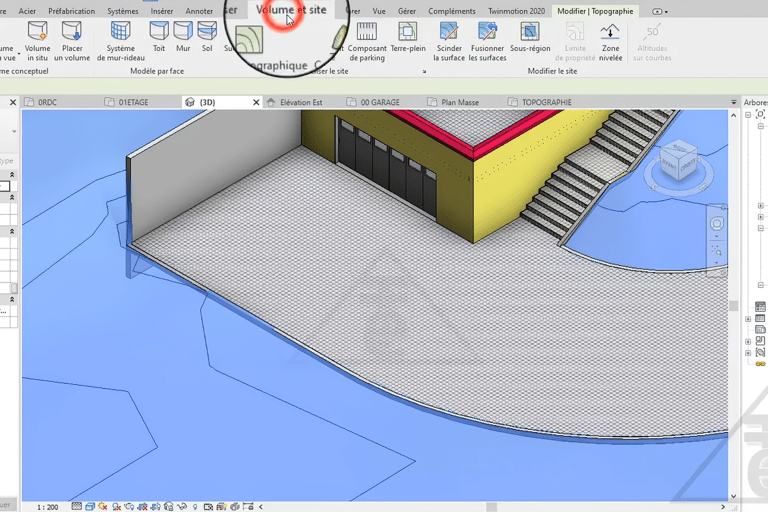The width and height of the screenshot is (768, 512).
Task: Toggle show crop region icon
Action: click(x=155, y=506)
